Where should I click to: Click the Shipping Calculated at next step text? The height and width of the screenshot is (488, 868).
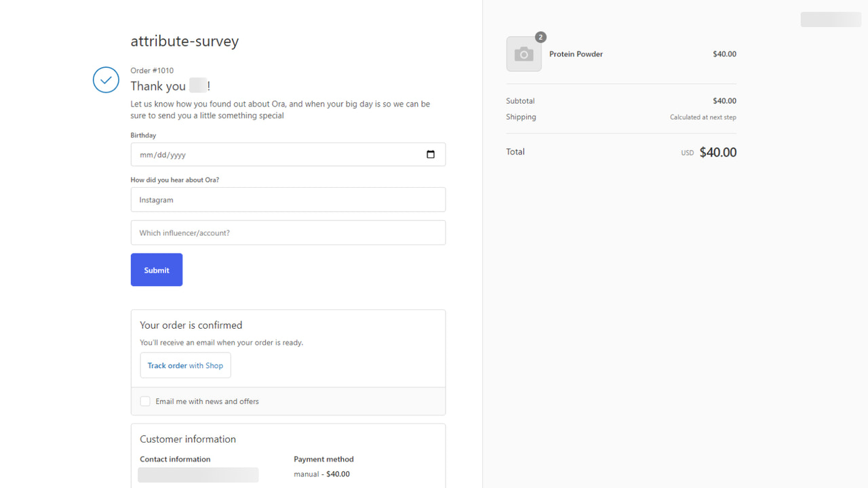[703, 117]
